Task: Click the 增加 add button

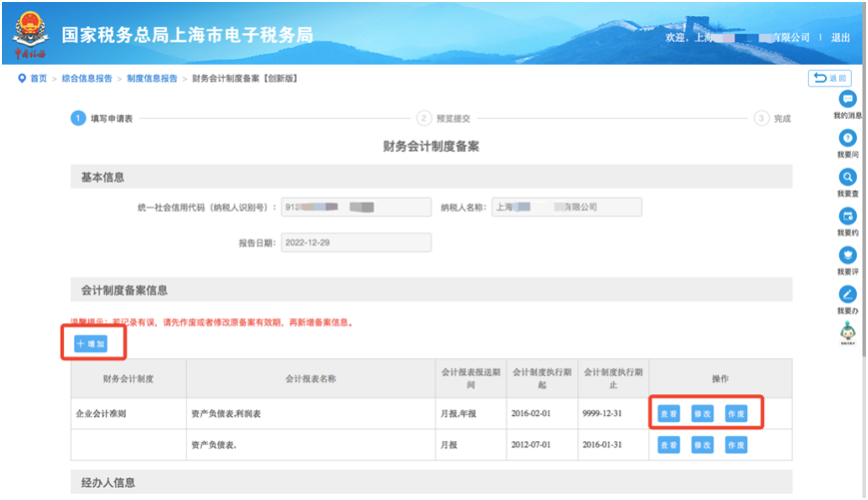Action: point(97,343)
